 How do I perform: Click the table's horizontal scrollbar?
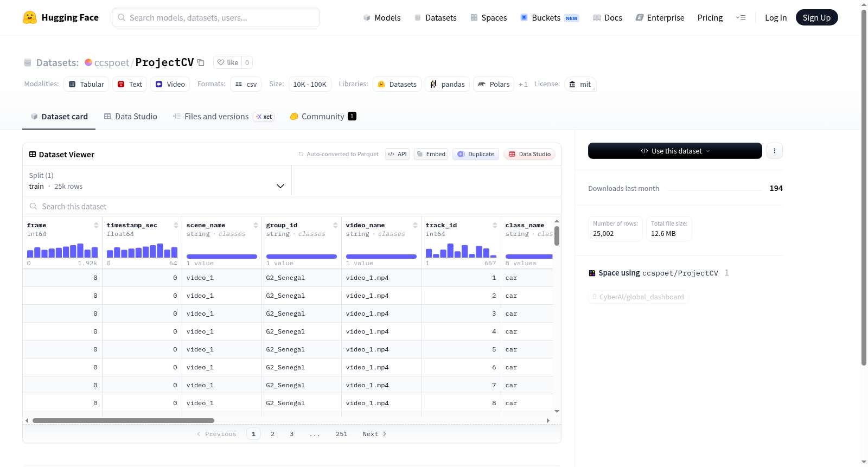coord(123,420)
